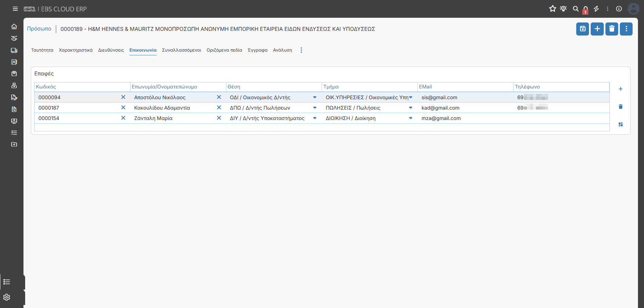Clear code 0000154 with its X
The image size is (644, 308).
(123, 118)
